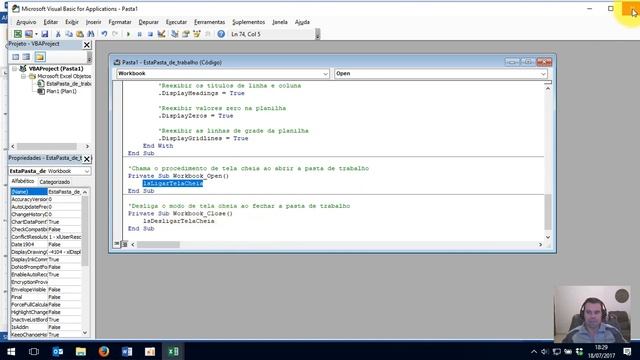The height and width of the screenshot is (360, 640).
Task: Open Firefox from the taskbar
Action: 104,351
